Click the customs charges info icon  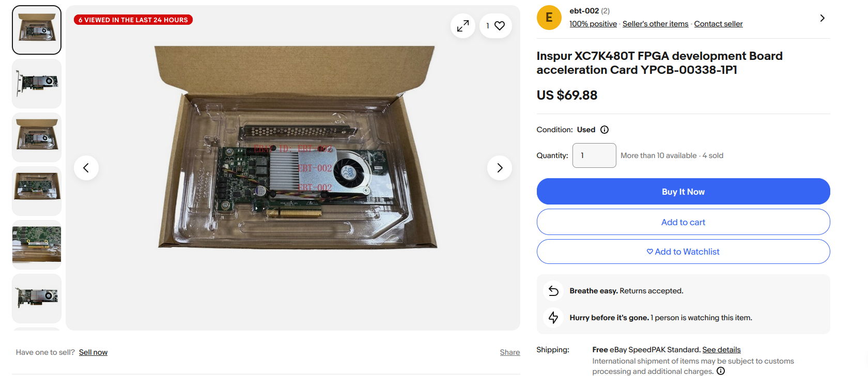click(x=720, y=371)
